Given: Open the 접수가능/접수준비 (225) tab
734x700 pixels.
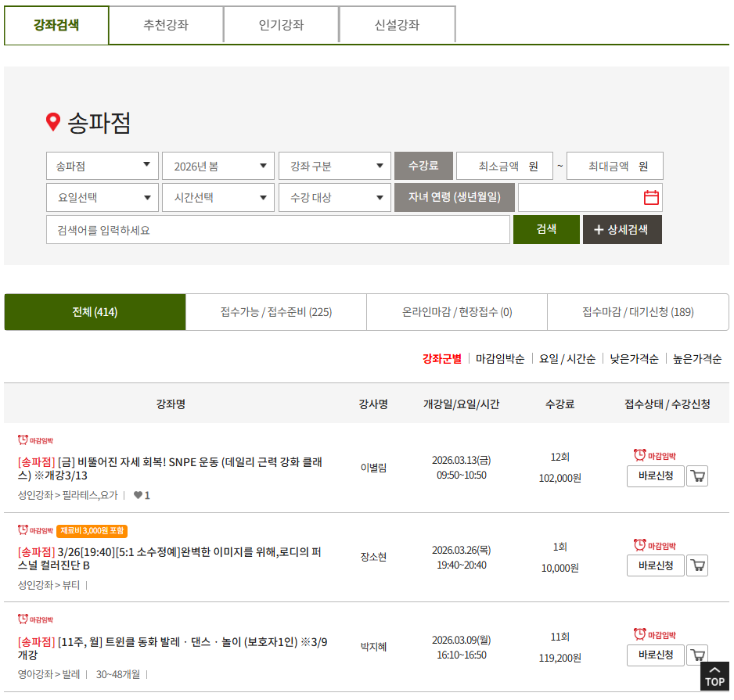Looking at the screenshot, I should tap(275, 311).
